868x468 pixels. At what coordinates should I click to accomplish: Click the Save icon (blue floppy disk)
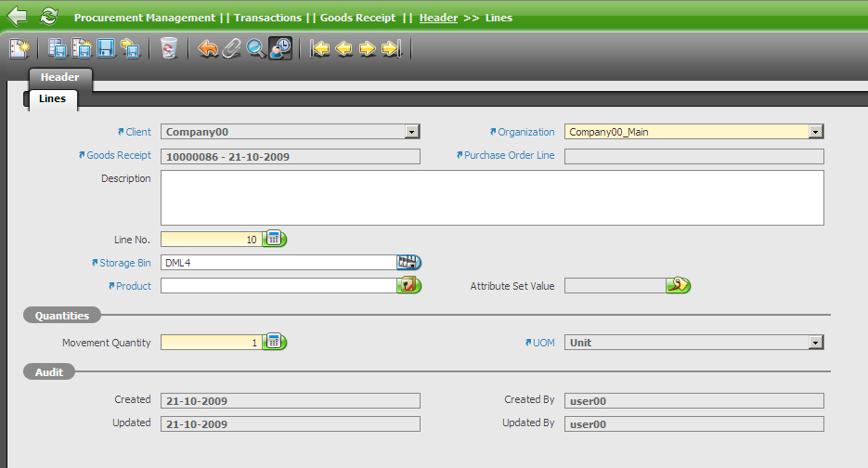(x=105, y=48)
